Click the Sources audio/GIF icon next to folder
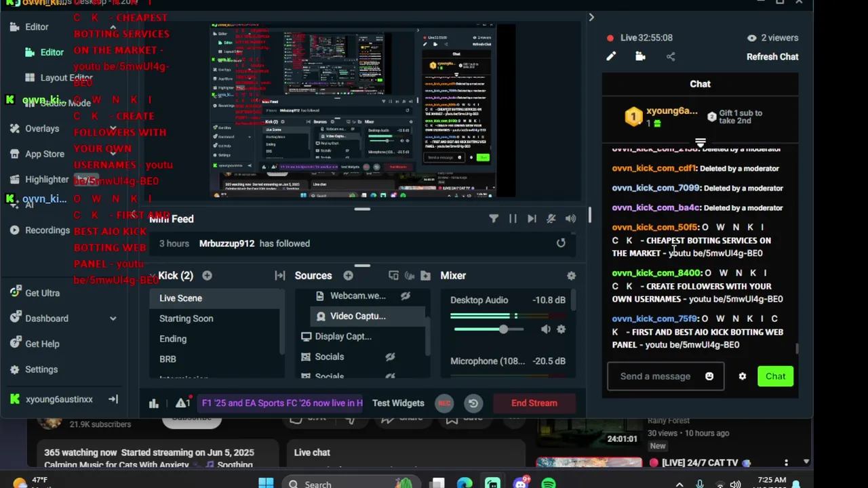 (410, 275)
